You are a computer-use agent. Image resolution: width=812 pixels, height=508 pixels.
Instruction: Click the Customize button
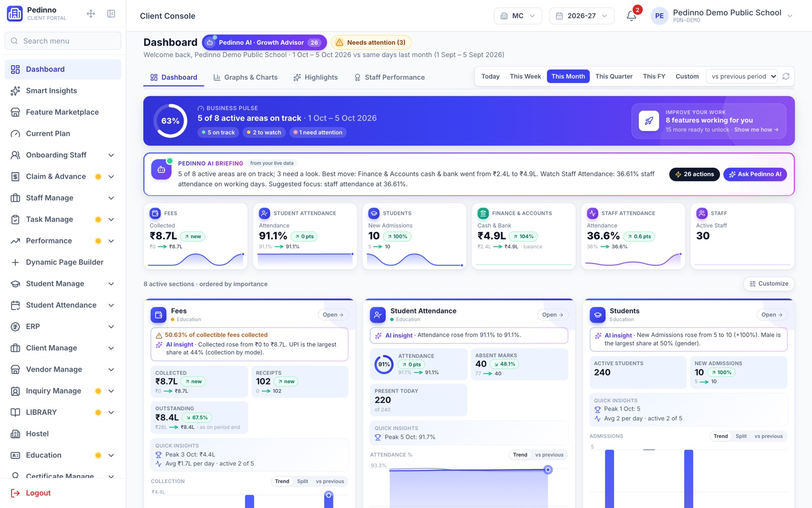(769, 284)
